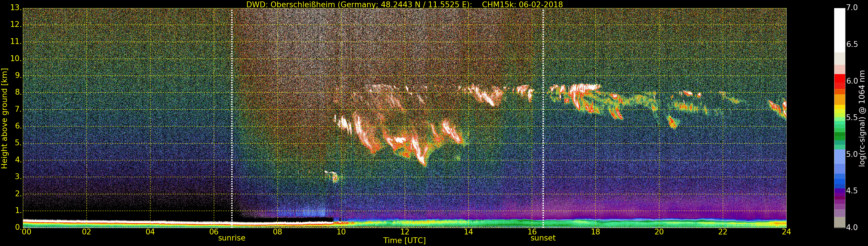This screenshot has height=246, width=868.
Task: Click the height tick label '11.'
Action: [x=16, y=41]
